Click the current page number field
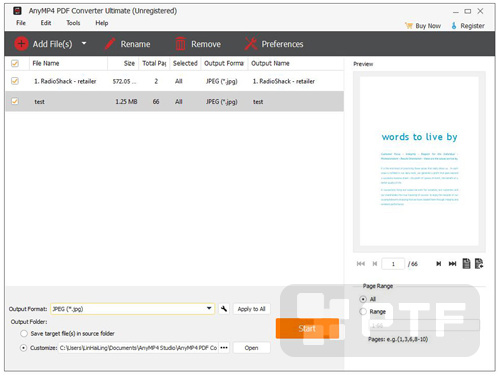The height and width of the screenshot is (377, 500). [x=393, y=264]
